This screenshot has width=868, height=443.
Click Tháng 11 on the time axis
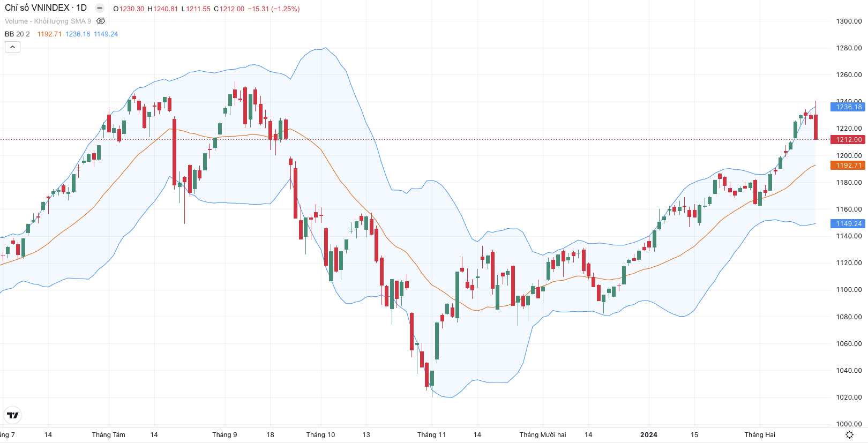(431, 435)
